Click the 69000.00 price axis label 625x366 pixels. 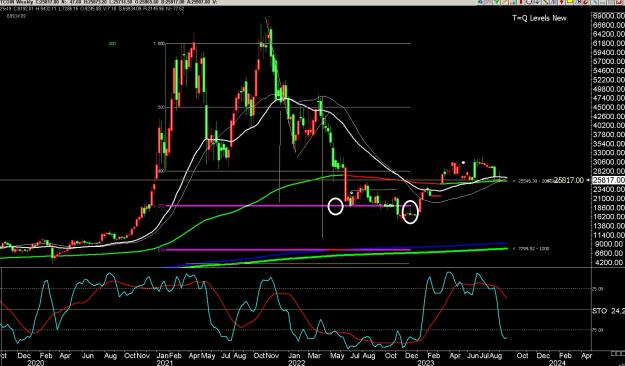click(609, 16)
